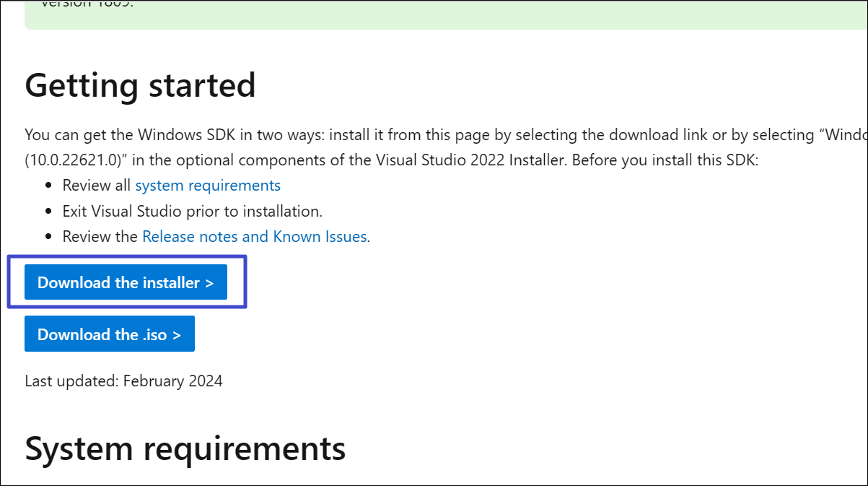Click the Download the .iso button
Viewport: 868px width, 486px height.
point(109,334)
